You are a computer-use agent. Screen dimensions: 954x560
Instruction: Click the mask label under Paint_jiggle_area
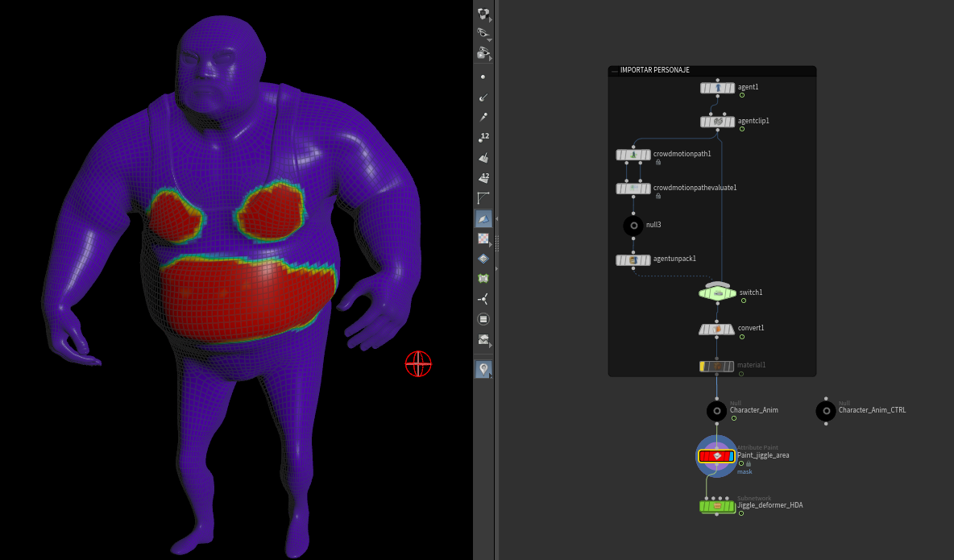(x=745, y=472)
